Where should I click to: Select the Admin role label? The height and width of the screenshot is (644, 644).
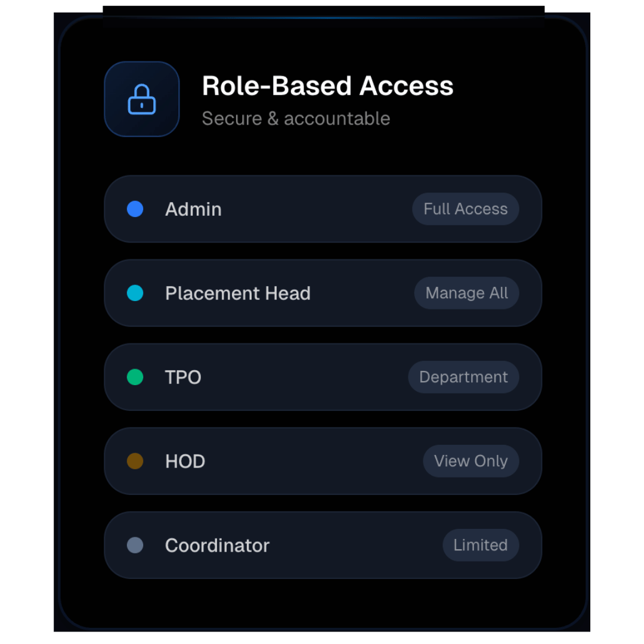[x=193, y=209]
